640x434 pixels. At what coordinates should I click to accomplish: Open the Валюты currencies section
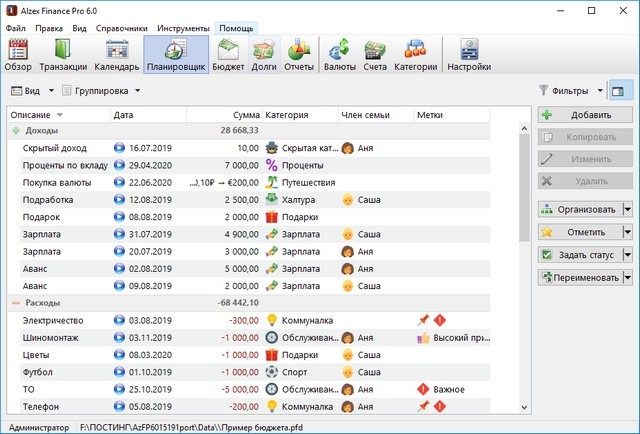340,55
